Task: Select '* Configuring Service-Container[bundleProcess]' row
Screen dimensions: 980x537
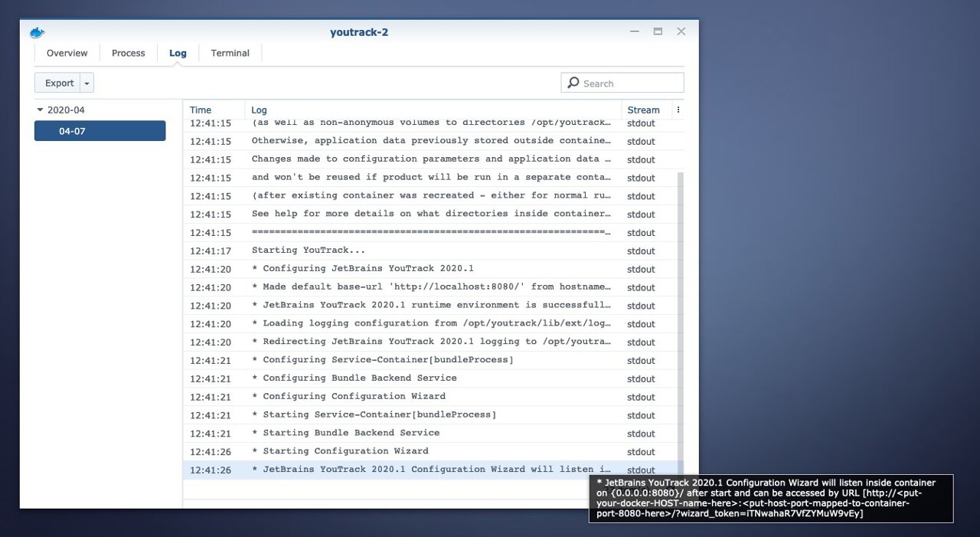Action: click(430, 360)
